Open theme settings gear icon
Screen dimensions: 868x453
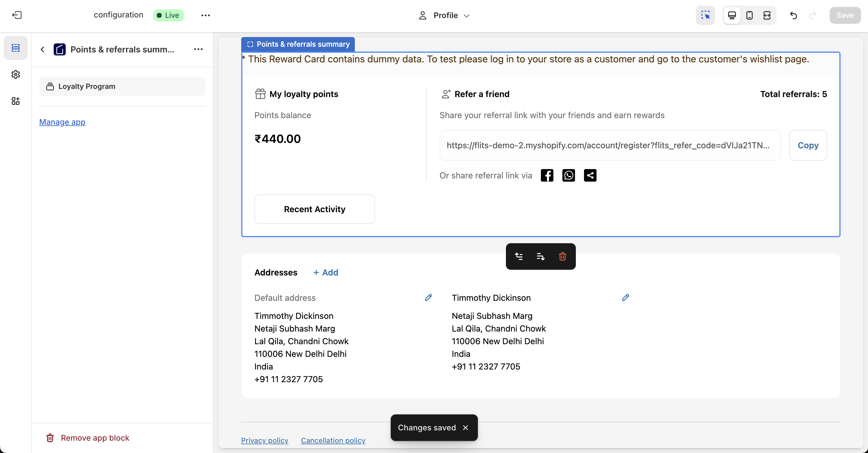tap(15, 74)
